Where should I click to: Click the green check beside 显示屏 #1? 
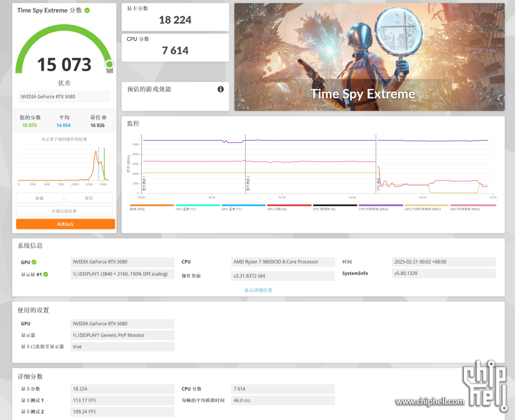[x=46, y=274]
